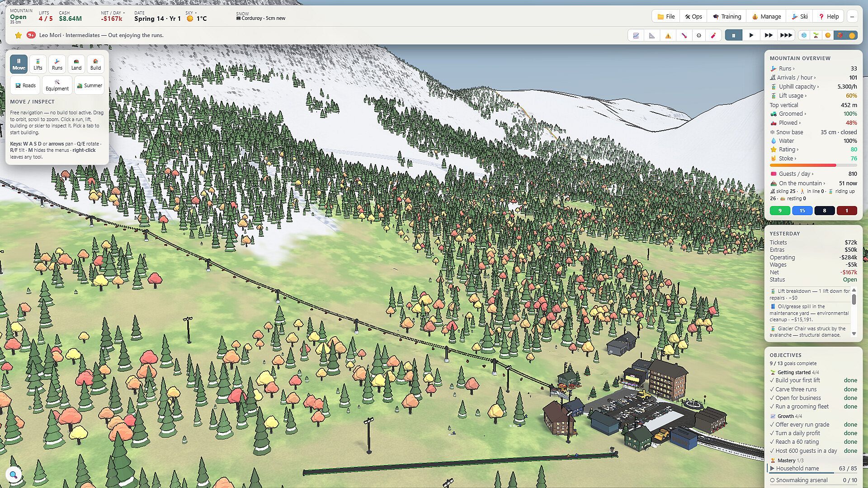Screen dimensions: 868x488
Task: Expand Arrivals / hour details
Action: pyautogui.click(x=813, y=78)
